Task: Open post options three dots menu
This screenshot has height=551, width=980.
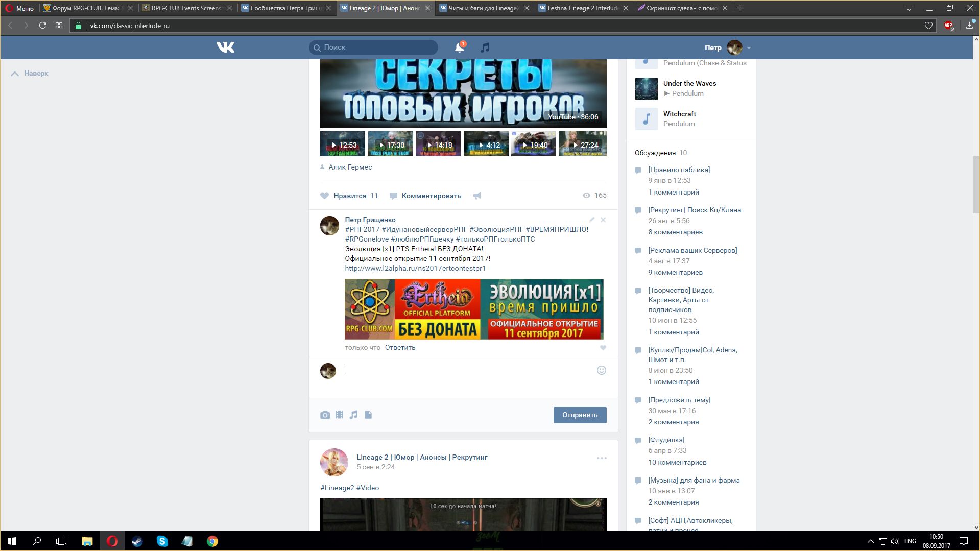Action: (602, 458)
